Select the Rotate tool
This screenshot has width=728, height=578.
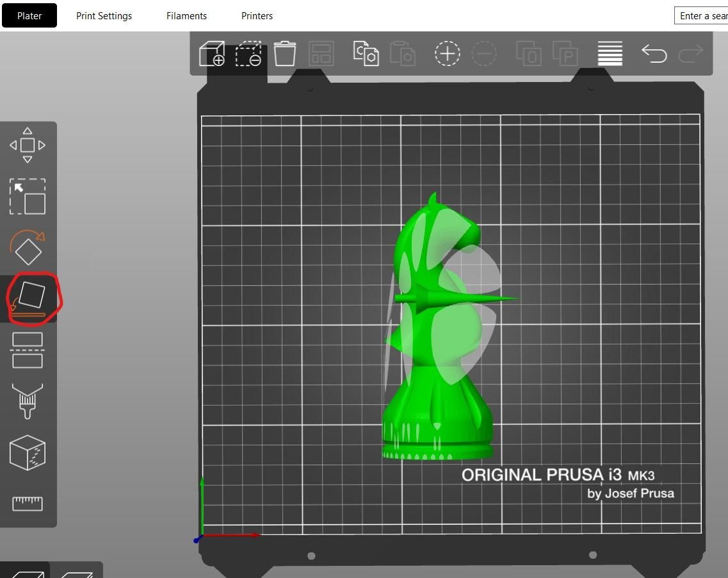click(27, 249)
